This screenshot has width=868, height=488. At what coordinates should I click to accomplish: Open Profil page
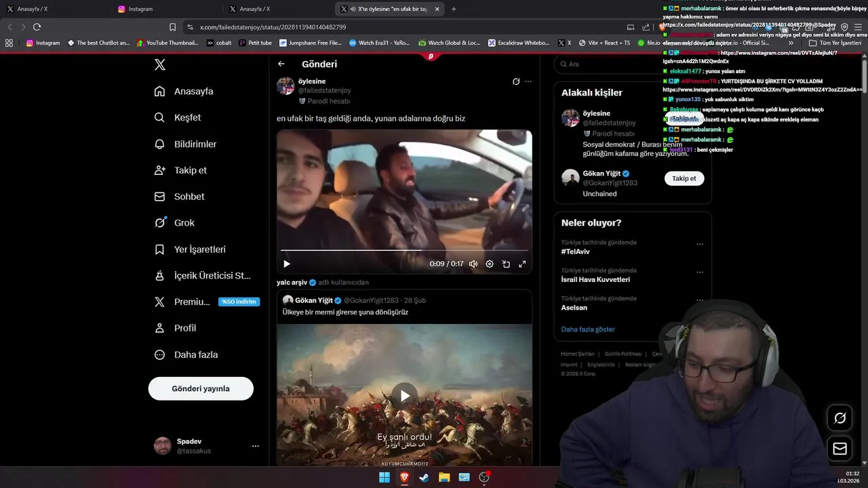pos(175,328)
